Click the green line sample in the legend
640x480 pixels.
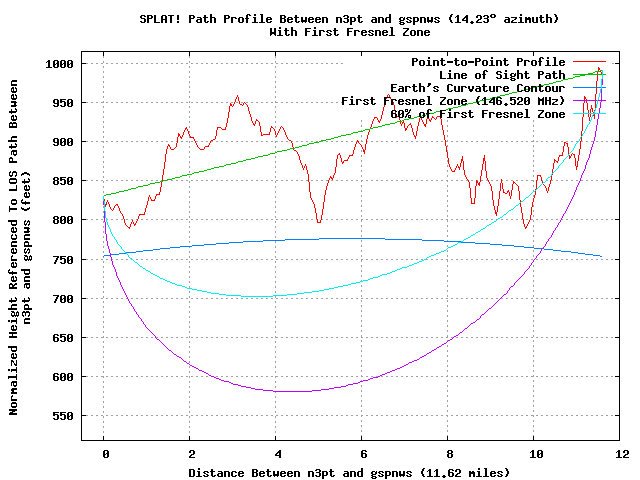pos(588,75)
